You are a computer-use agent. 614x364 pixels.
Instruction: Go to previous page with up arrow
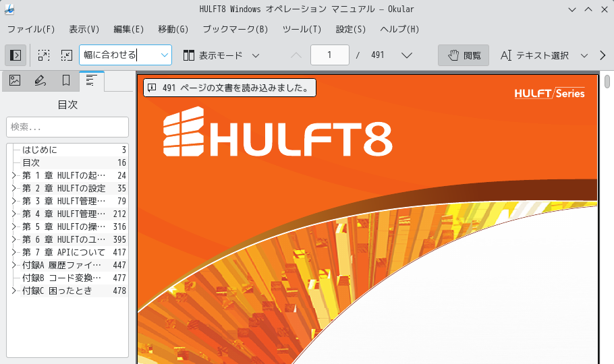[296, 55]
